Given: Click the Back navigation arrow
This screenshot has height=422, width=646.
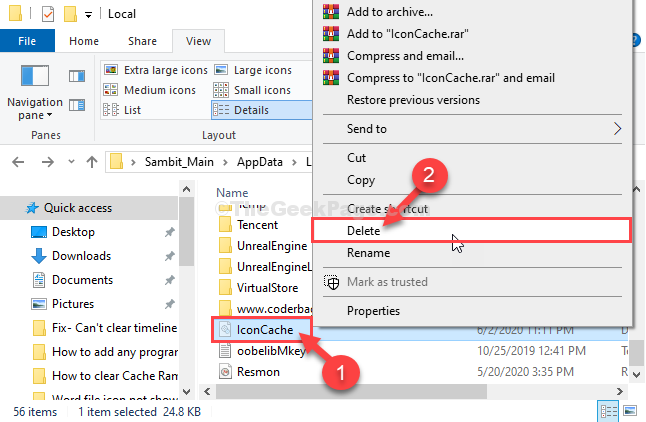Looking at the screenshot, I should [18, 162].
